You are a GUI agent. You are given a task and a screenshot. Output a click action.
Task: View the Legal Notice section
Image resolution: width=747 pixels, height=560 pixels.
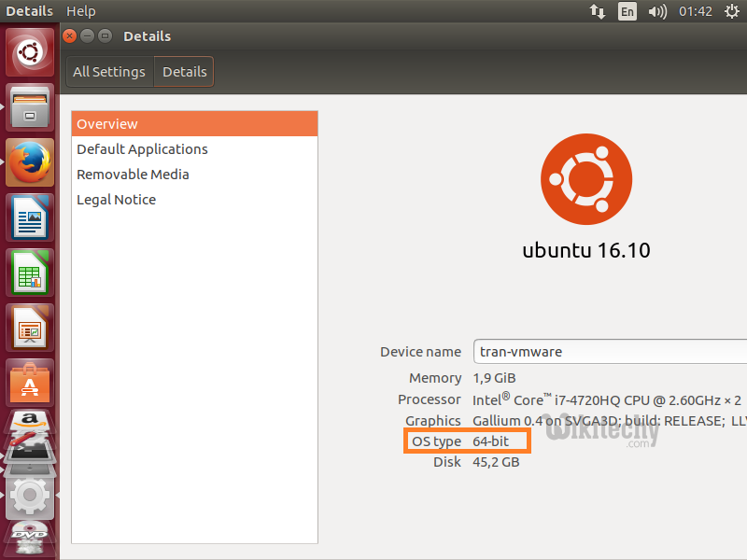coord(116,200)
